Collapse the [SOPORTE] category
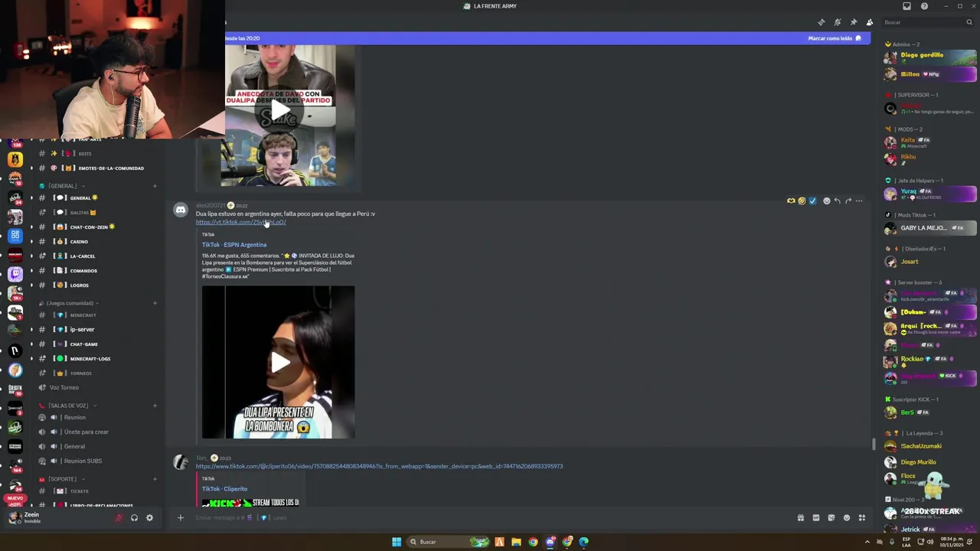Viewport: 980px width, 551px height. (x=62, y=479)
